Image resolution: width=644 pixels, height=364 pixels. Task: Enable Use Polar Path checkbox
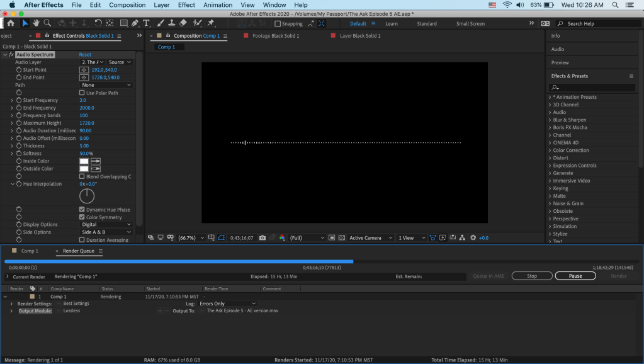(82, 93)
